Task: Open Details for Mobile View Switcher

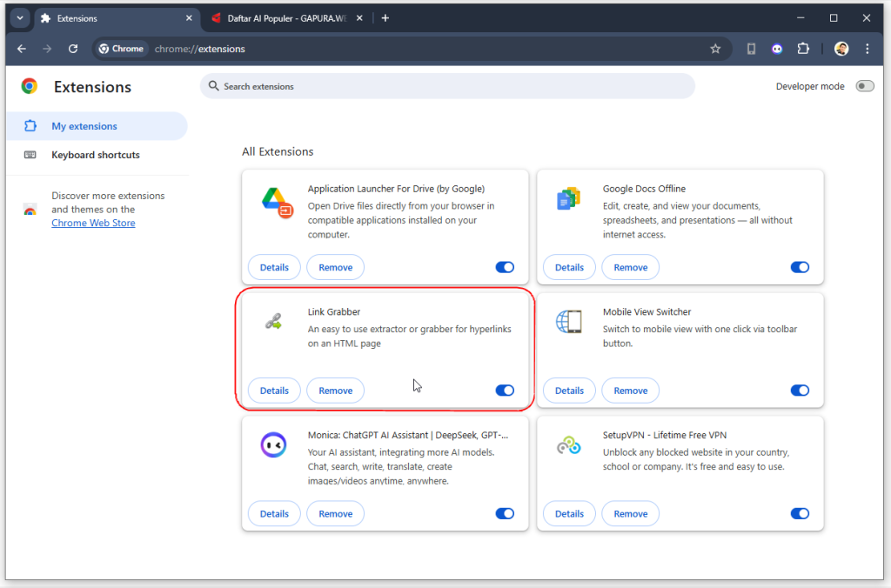Action: pos(569,391)
